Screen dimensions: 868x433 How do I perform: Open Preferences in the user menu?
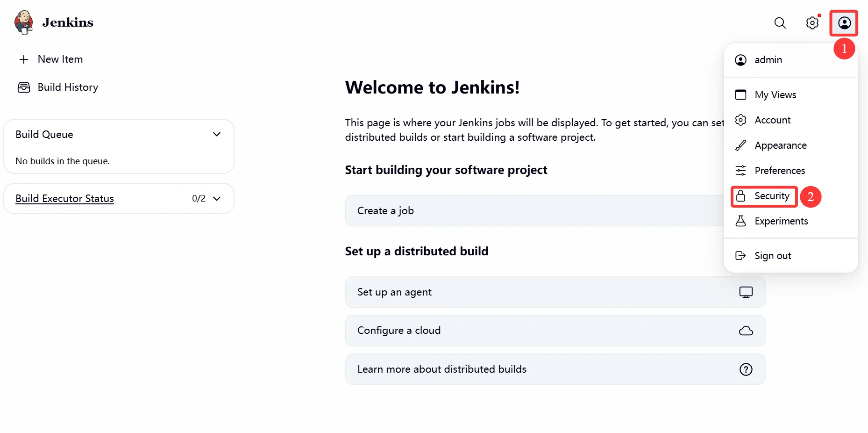[779, 171]
